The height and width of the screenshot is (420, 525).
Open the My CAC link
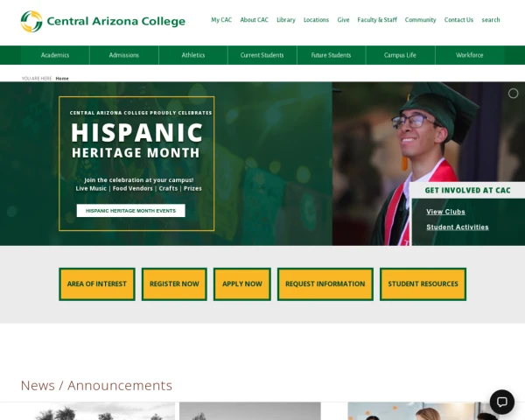point(221,20)
